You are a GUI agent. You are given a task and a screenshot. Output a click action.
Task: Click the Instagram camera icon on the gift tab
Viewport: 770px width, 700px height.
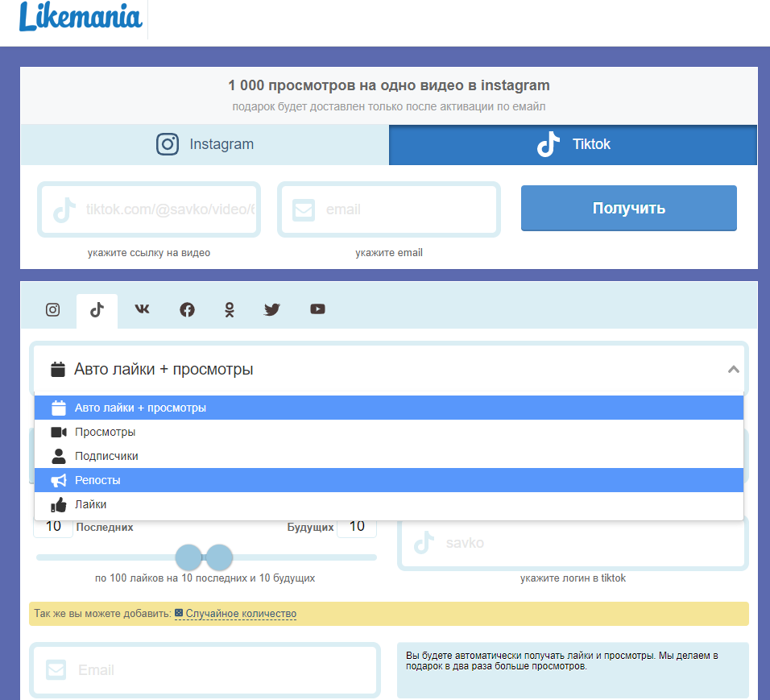point(168,144)
